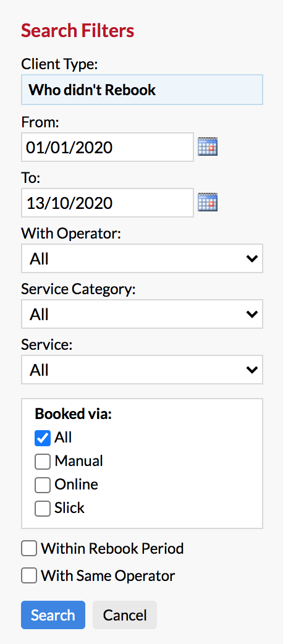
Task: Open the From date calendar picker
Action: 208,146
